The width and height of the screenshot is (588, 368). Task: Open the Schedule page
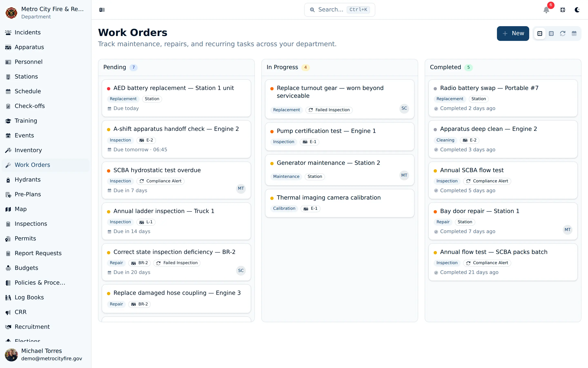click(x=46, y=91)
